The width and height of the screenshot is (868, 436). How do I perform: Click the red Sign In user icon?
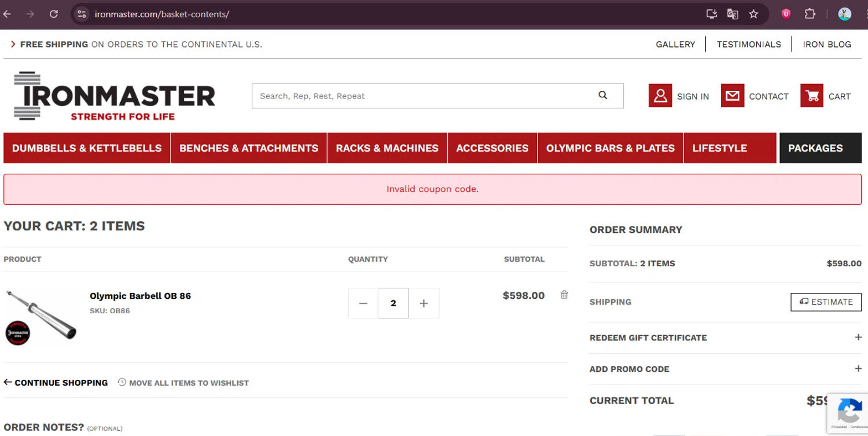click(x=660, y=96)
